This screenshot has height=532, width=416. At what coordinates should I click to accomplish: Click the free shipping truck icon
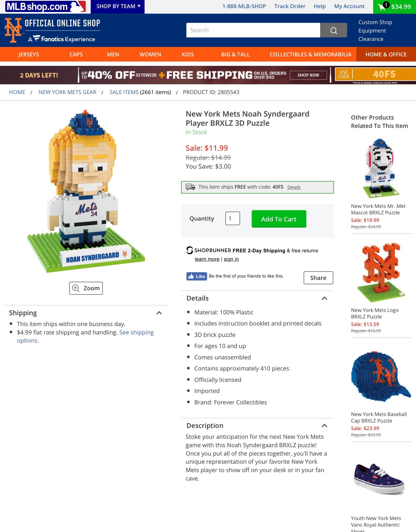tap(190, 187)
